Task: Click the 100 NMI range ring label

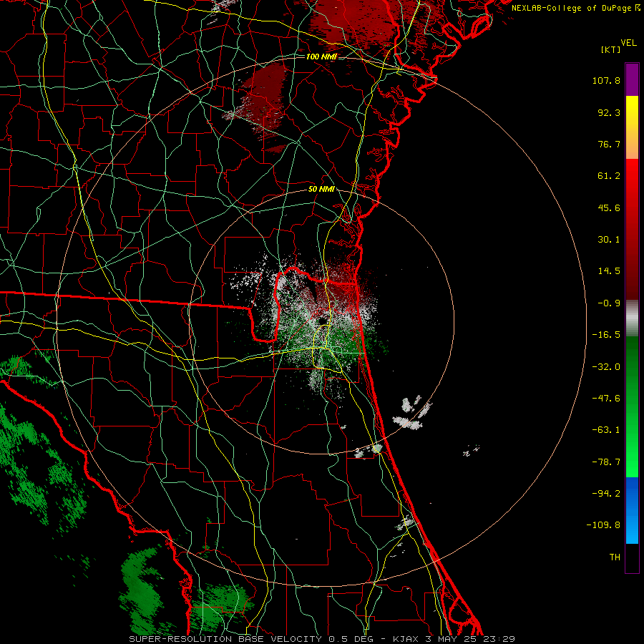Action: pos(321,57)
